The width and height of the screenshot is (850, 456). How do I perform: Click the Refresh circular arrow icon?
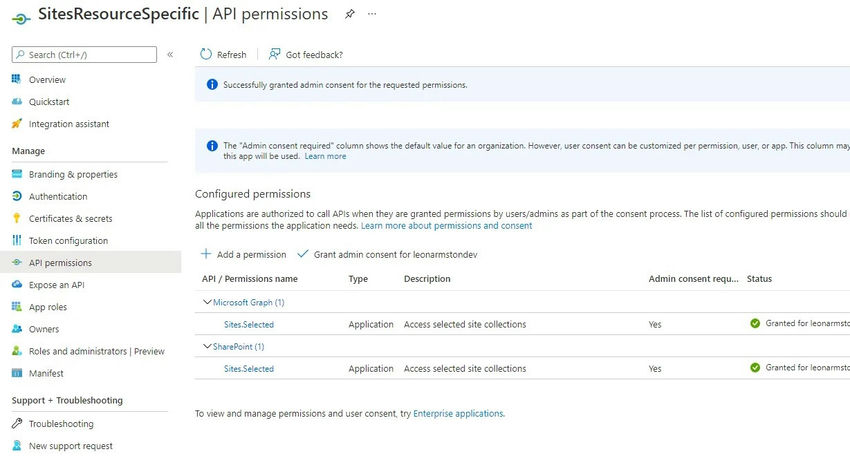[x=206, y=54]
